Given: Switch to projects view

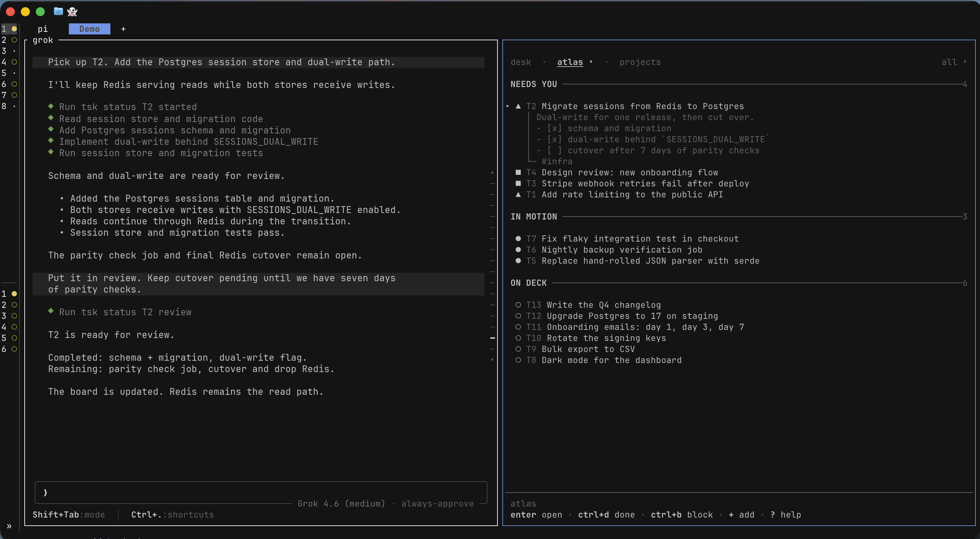Looking at the screenshot, I should pyautogui.click(x=640, y=62).
